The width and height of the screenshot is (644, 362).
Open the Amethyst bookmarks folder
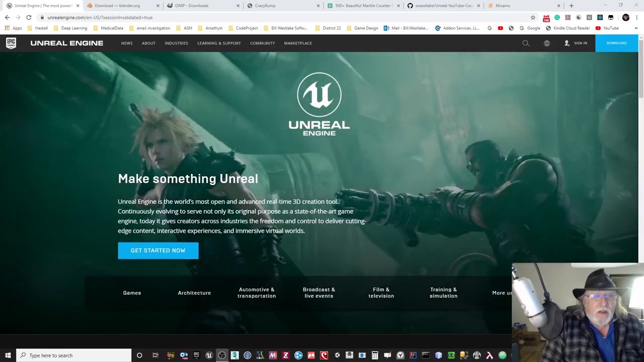(210, 28)
